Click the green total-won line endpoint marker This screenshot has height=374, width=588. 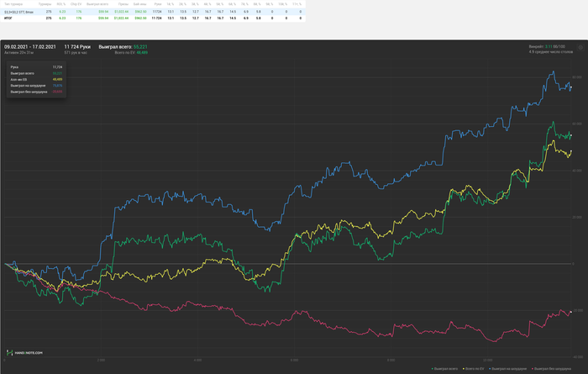(x=571, y=135)
